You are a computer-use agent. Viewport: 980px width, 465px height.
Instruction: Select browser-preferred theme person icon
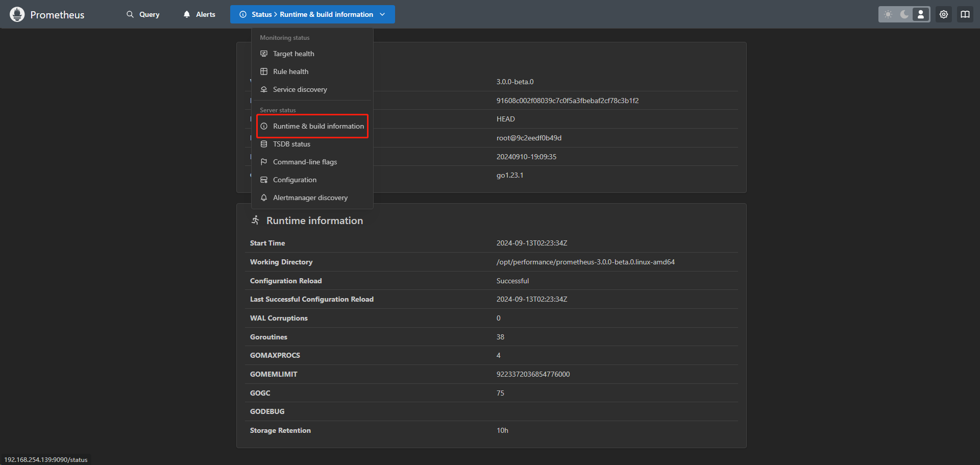(x=921, y=14)
